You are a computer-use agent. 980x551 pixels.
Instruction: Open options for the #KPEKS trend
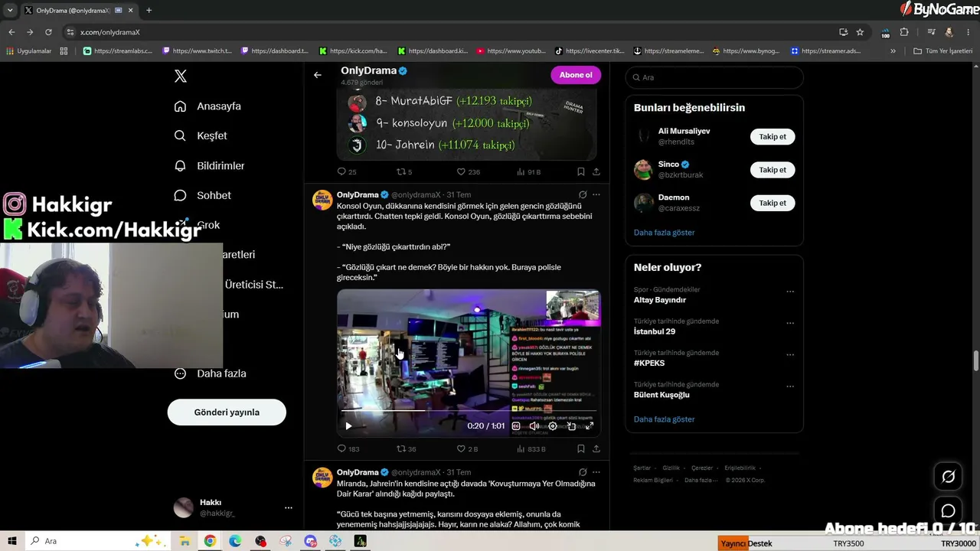pyautogui.click(x=790, y=354)
